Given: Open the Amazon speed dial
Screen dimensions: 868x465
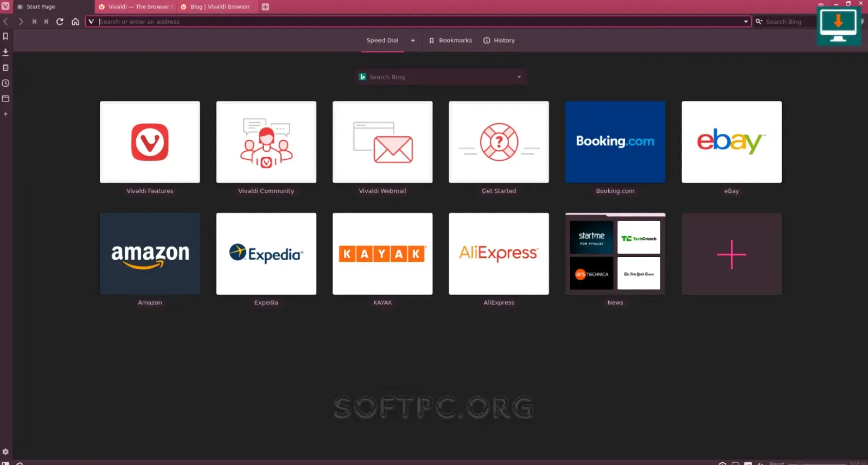Looking at the screenshot, I should (x=150, y=254).
